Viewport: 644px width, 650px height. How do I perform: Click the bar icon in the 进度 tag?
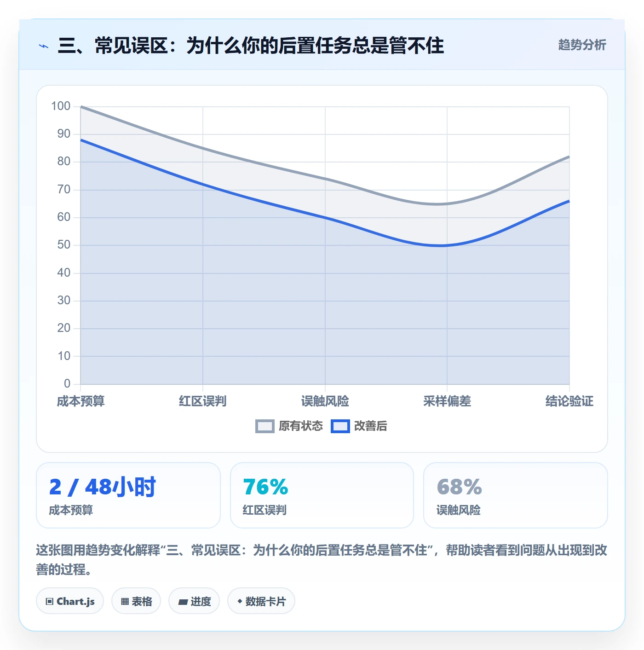(x=183, y=602)
